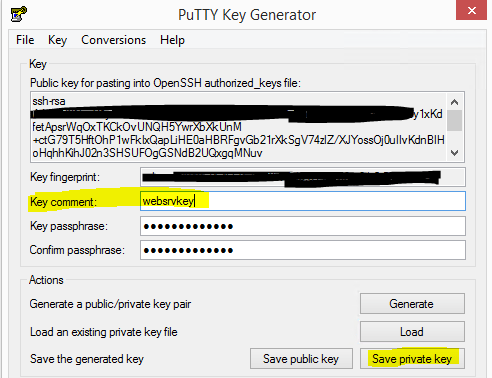Open the Help menu

tap(172, 40)
